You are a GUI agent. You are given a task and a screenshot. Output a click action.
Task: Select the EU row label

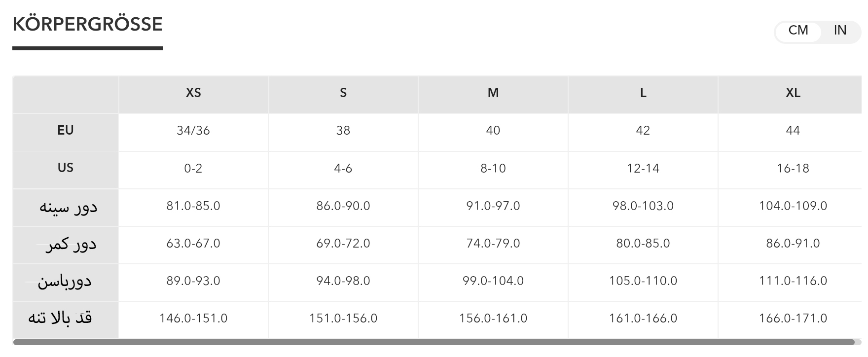66,131
